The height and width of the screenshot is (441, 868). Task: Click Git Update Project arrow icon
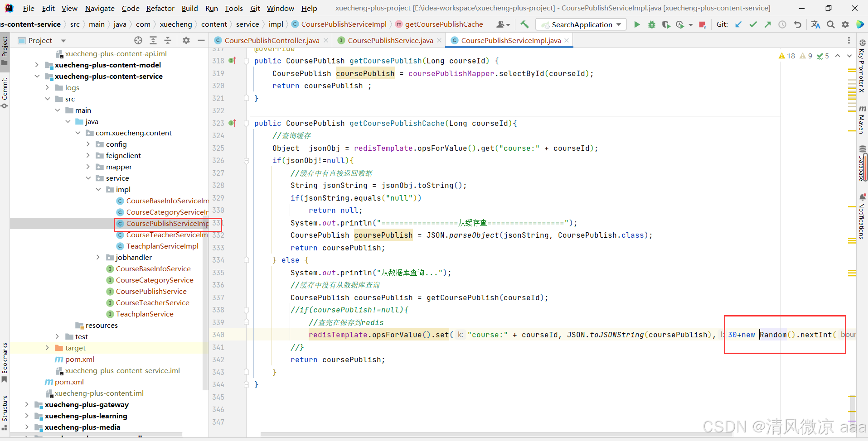click(x=738, y=24)
